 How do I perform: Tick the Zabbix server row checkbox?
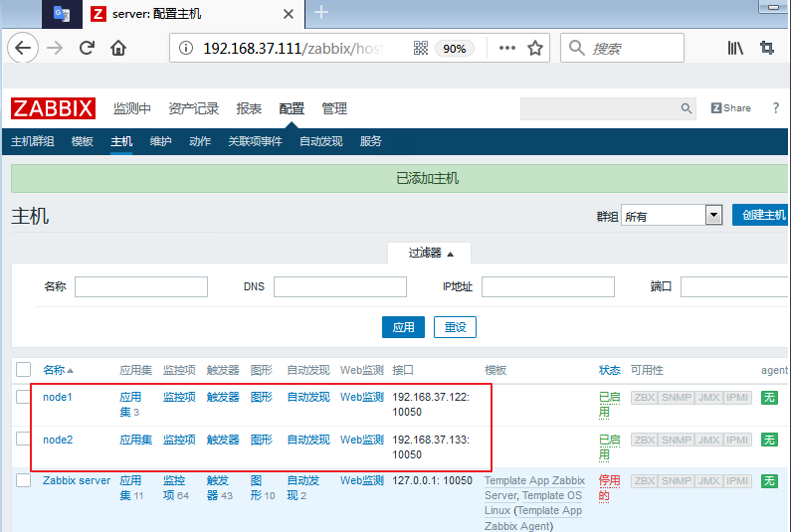pos(23,480)
